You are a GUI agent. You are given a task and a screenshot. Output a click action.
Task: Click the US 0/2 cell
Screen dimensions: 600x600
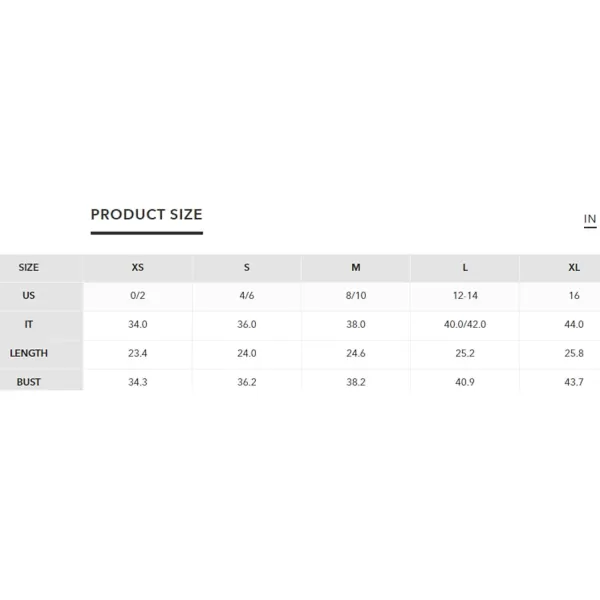point(138,296)
